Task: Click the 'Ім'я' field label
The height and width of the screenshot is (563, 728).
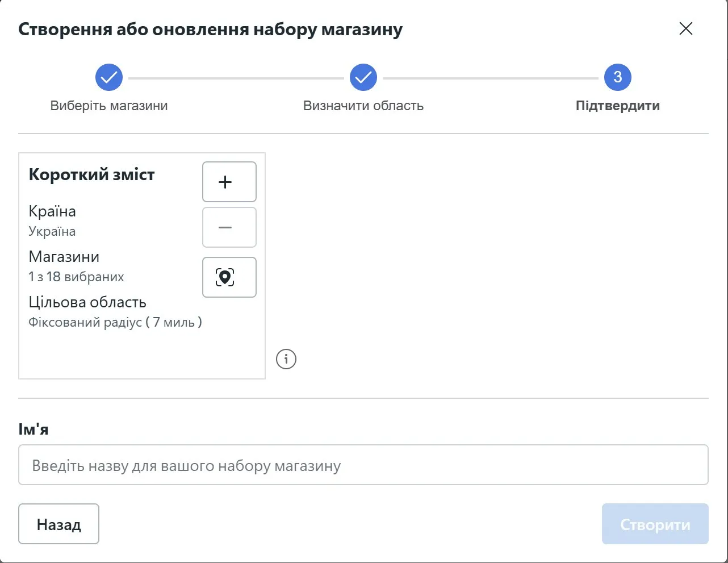Action: click(x=34, y=429)
